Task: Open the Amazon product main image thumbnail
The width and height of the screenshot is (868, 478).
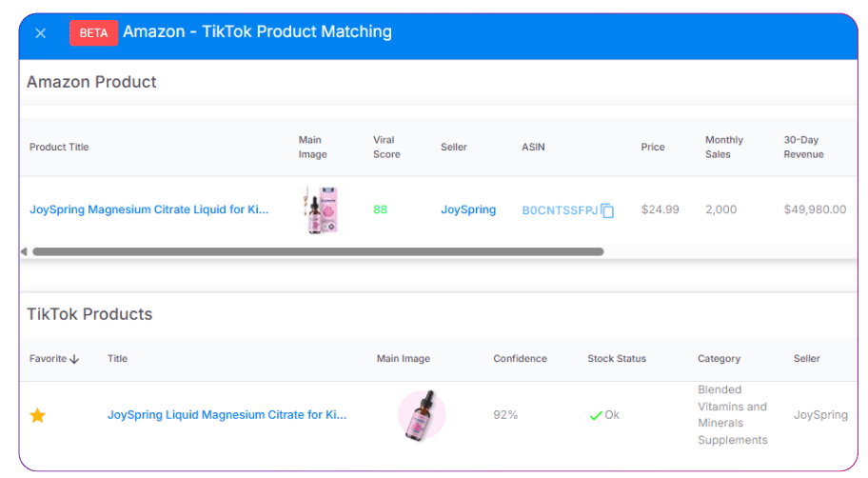Action: (323, 209)
